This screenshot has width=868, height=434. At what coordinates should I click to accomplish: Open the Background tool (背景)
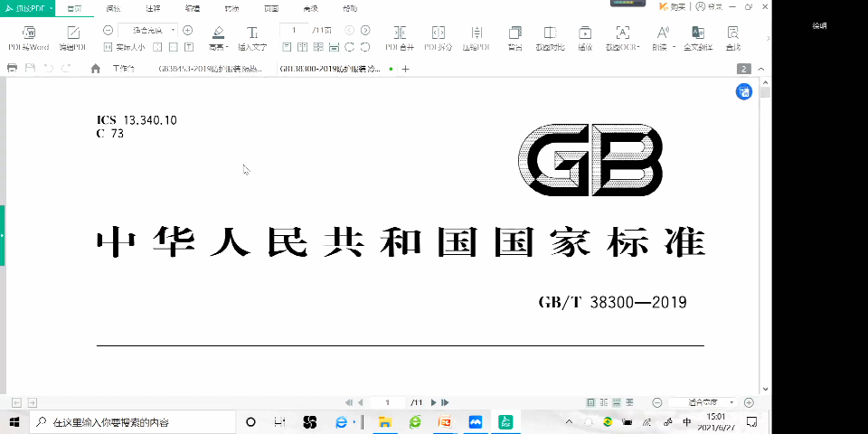coord(515,38)
